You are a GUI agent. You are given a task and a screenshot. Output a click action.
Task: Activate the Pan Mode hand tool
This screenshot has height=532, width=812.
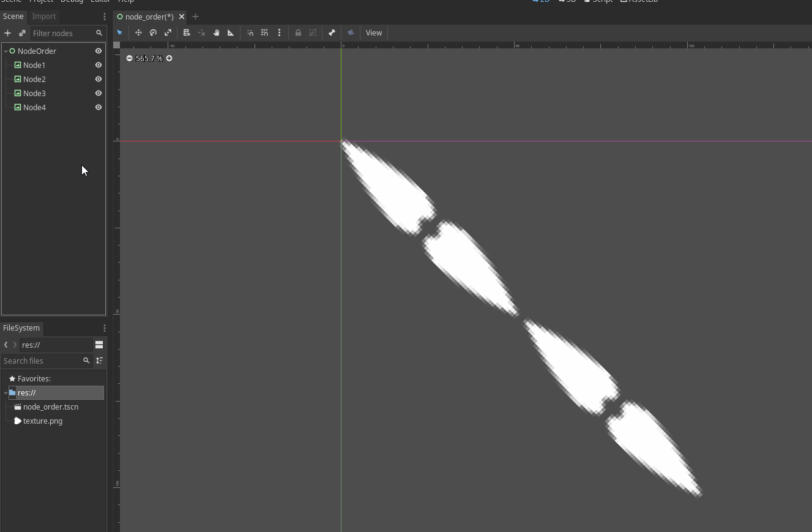[x=217, y=32]
